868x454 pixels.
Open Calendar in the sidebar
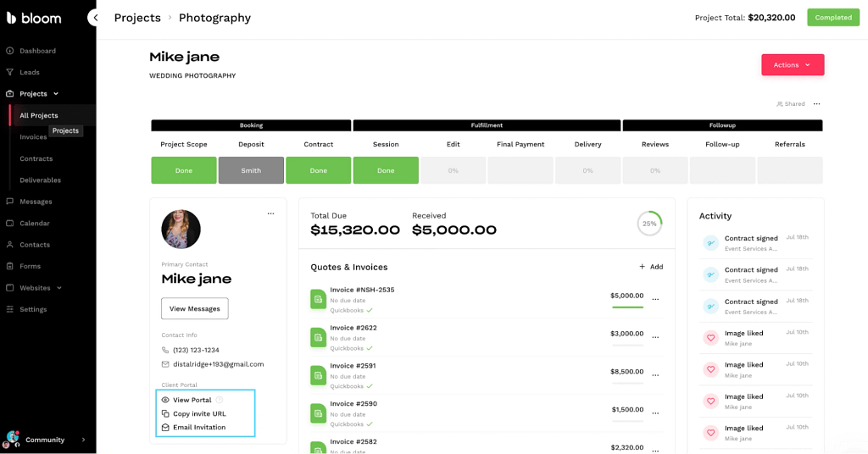(34, 224)
